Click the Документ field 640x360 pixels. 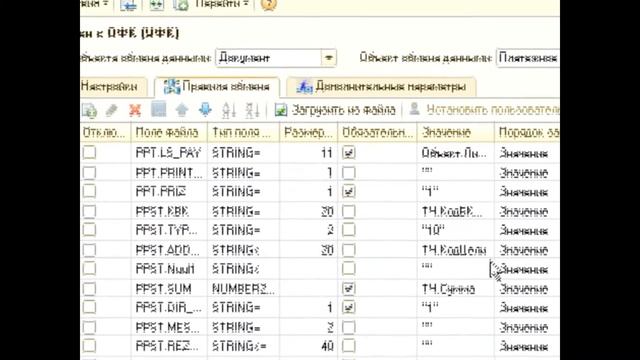tap(269, 58)
